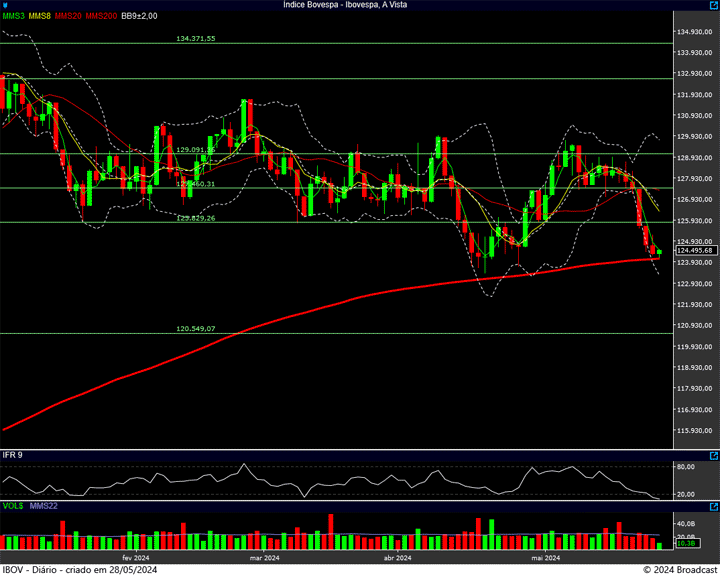Click the BB9±2,00 Bollinger Bands label
Screen dimensions: 720x575
141,17
